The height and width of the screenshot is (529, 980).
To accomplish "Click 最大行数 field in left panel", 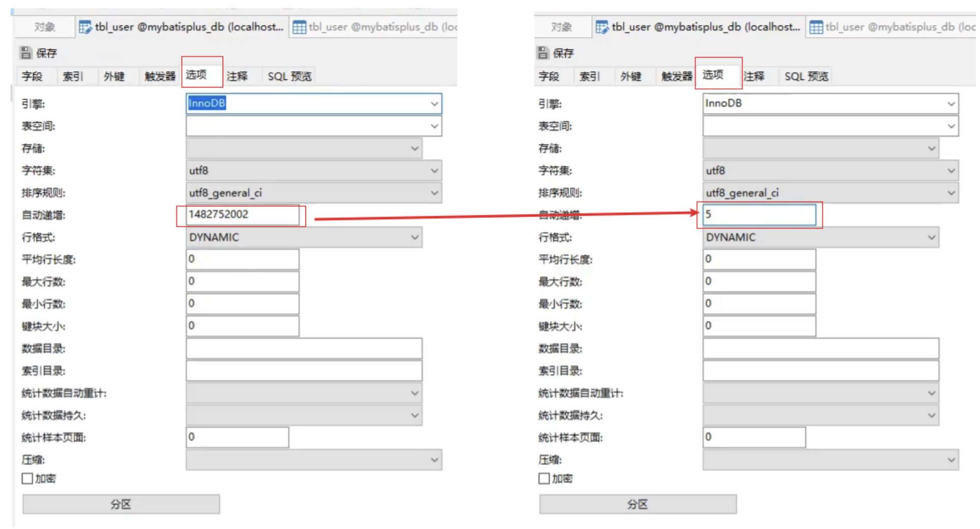I will point(242,281).
